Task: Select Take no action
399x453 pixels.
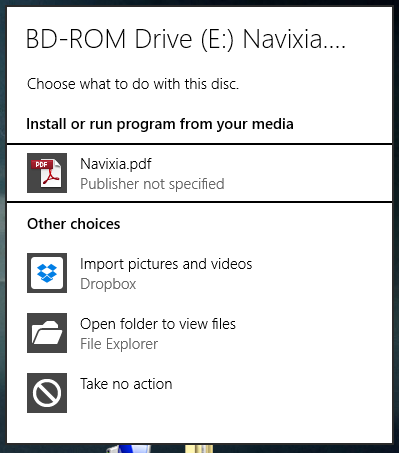Action: (x=126, y=384)
